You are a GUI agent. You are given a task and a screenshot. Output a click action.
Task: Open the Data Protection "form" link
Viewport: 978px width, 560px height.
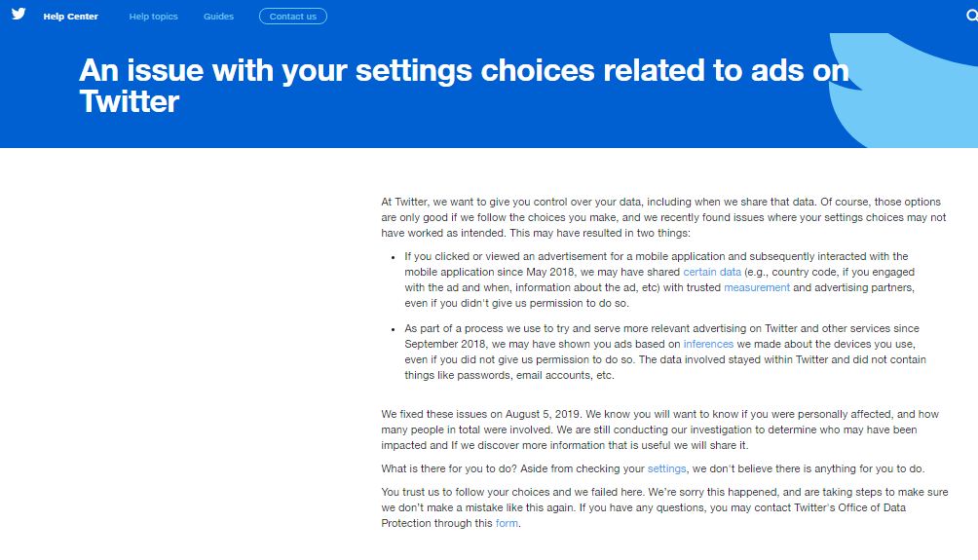click(507, 523)
